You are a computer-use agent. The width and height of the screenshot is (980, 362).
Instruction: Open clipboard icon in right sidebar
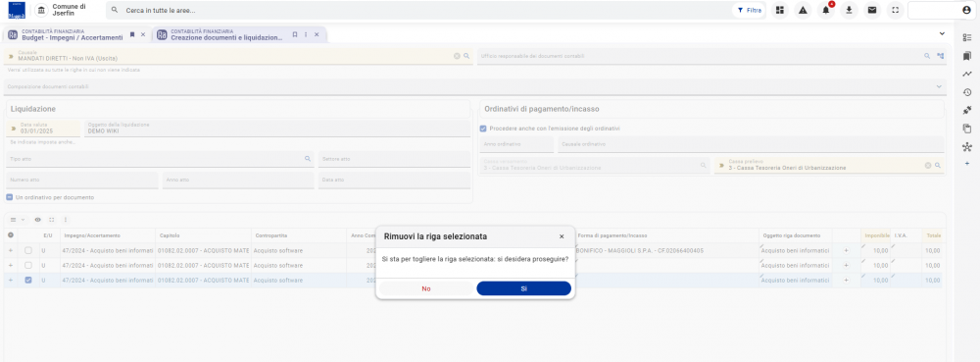[x=967, y=129]
